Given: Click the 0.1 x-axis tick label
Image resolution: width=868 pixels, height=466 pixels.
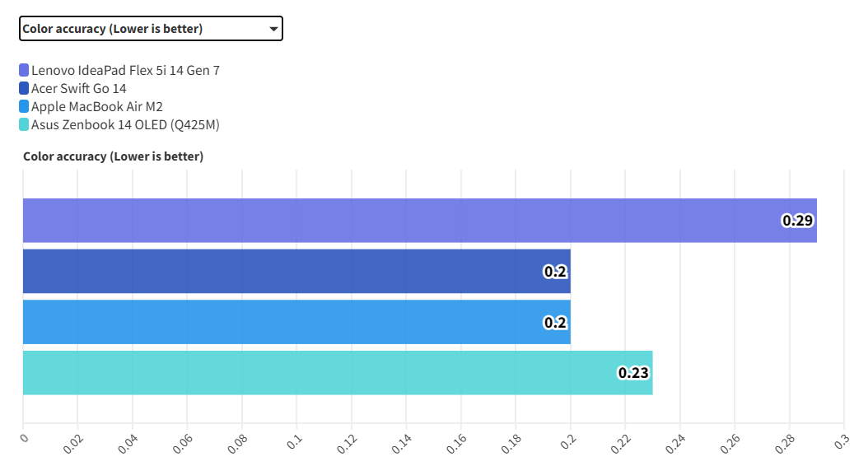Looking at the screenshot, I should pos(294,441).
